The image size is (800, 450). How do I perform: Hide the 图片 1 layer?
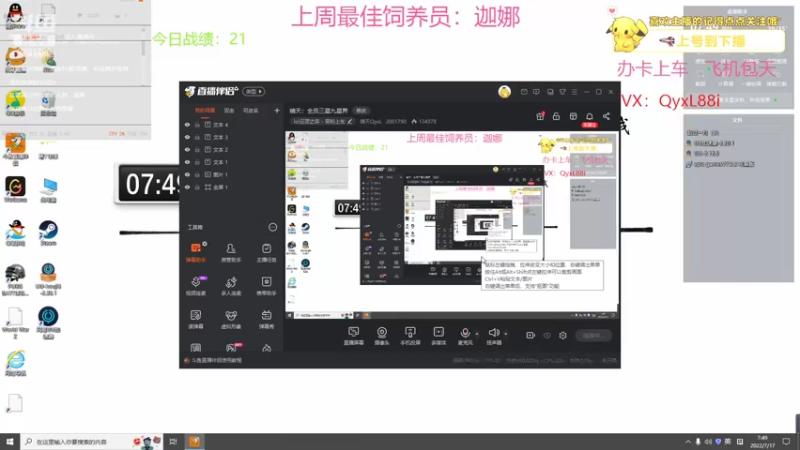click(x=187, y=174)
